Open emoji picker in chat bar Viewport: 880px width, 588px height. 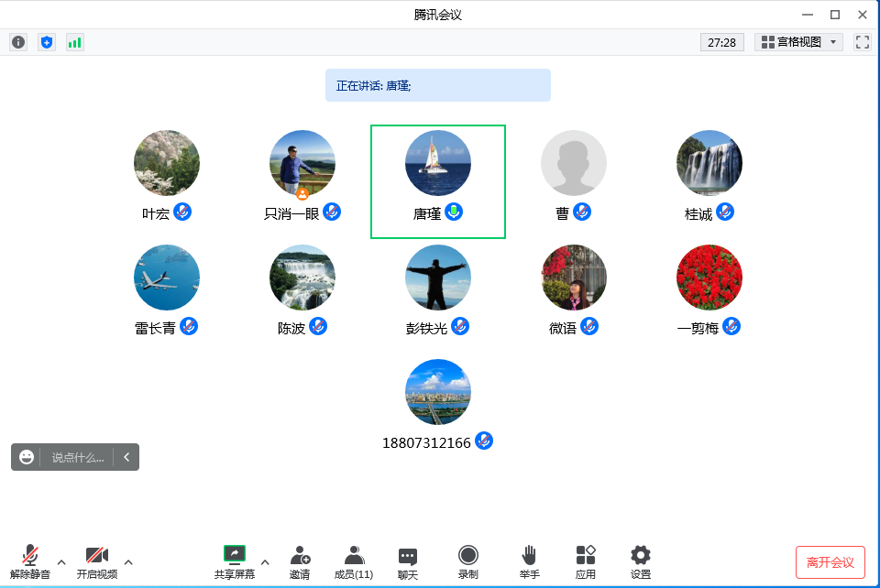pos(26,457)
